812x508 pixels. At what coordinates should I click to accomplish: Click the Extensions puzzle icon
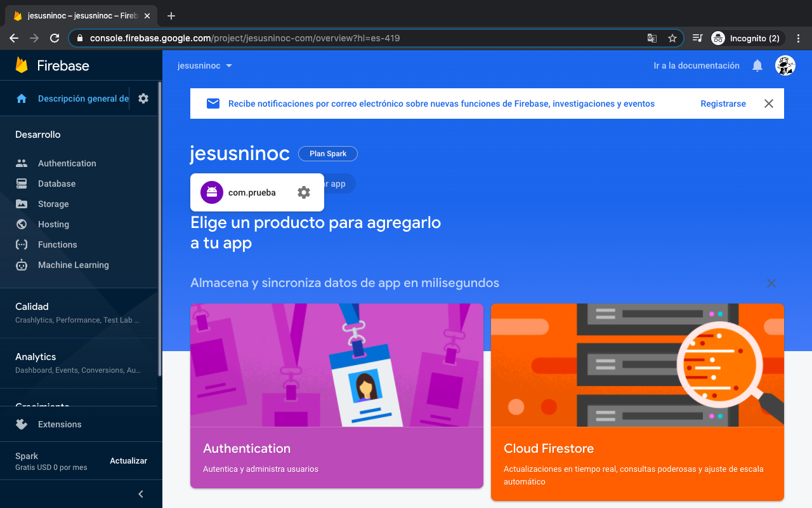click(22, 424)
